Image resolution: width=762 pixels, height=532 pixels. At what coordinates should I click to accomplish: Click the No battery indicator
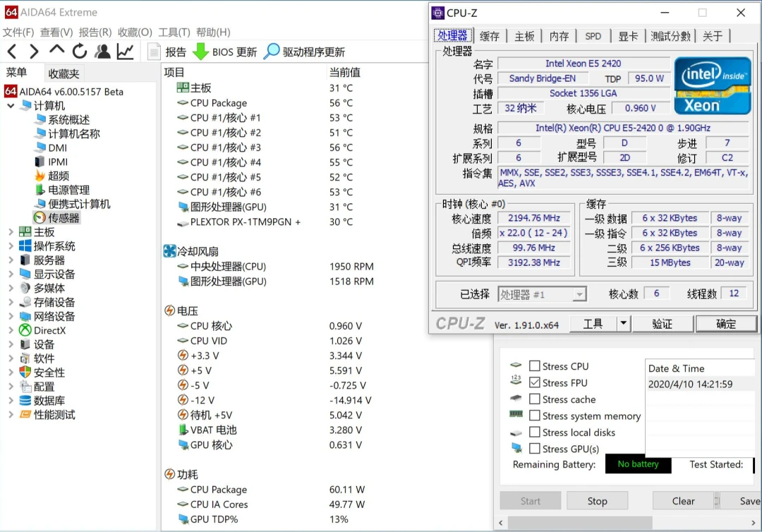tap(638, 464)
